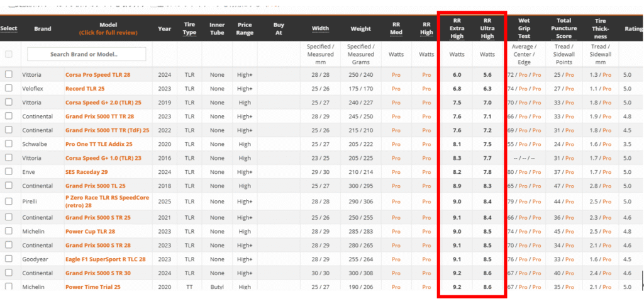Open the SES Raceday 29 review
Image resolution: width=644 pixels, height=301 pixels.
tap(86, 172)
